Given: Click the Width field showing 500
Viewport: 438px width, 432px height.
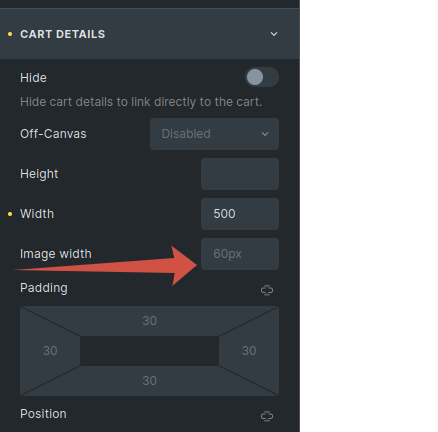Looking at the screenshot, I should (x=240, y=214).
